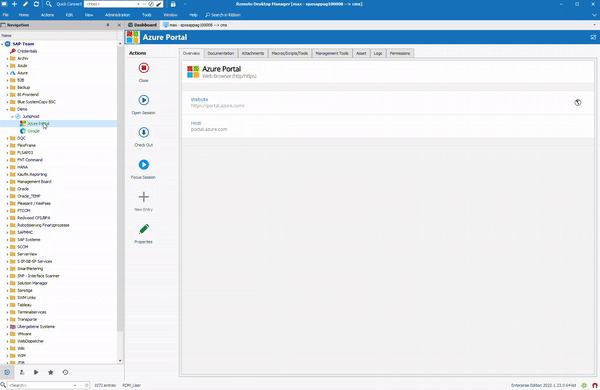Select the Tableau folder

(x=24, y=305)
